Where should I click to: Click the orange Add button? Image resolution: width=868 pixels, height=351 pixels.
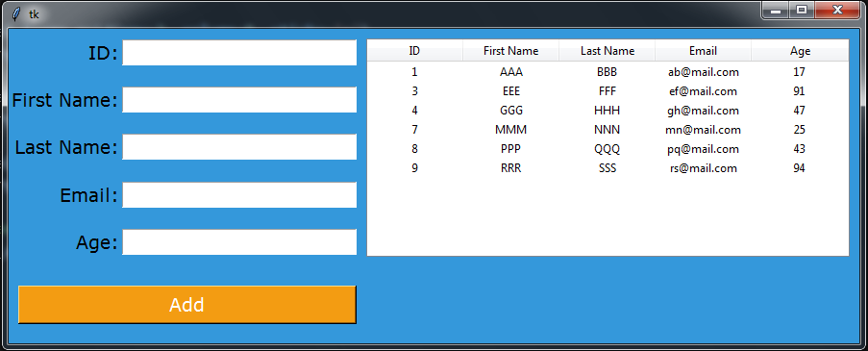[187, 305]
